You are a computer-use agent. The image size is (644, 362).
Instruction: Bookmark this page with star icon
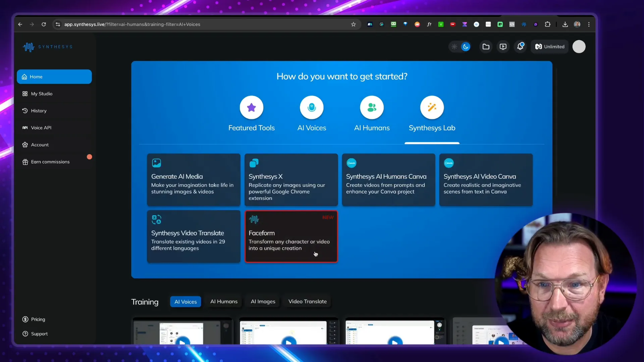click(353, 25)
